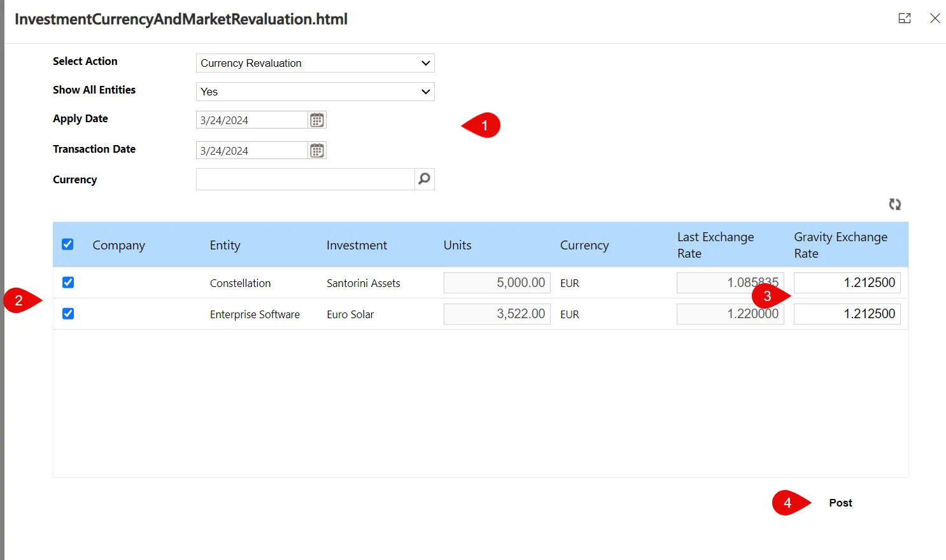Toggle the select-all header checkbox
The image size is (946, 560).
pos(67,244)
